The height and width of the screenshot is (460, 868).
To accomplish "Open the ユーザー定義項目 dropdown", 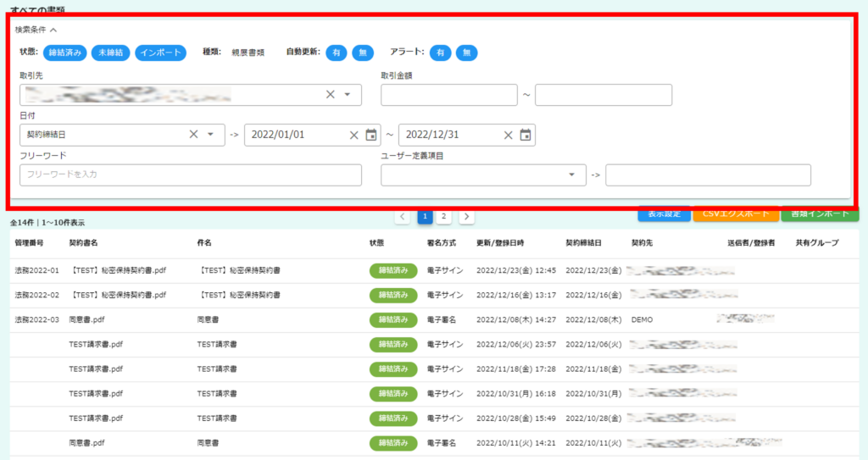I will [x=571, y=175].
